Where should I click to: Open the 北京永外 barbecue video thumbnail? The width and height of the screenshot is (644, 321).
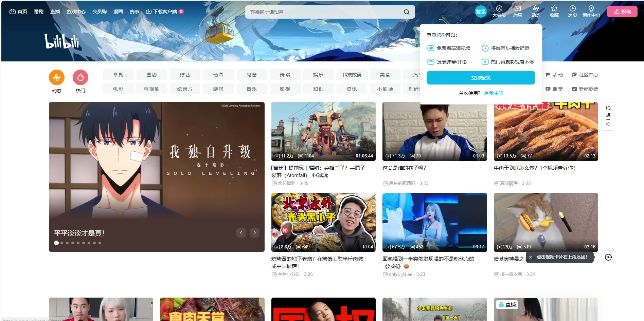pyautogui.click(x=323, y=222)
